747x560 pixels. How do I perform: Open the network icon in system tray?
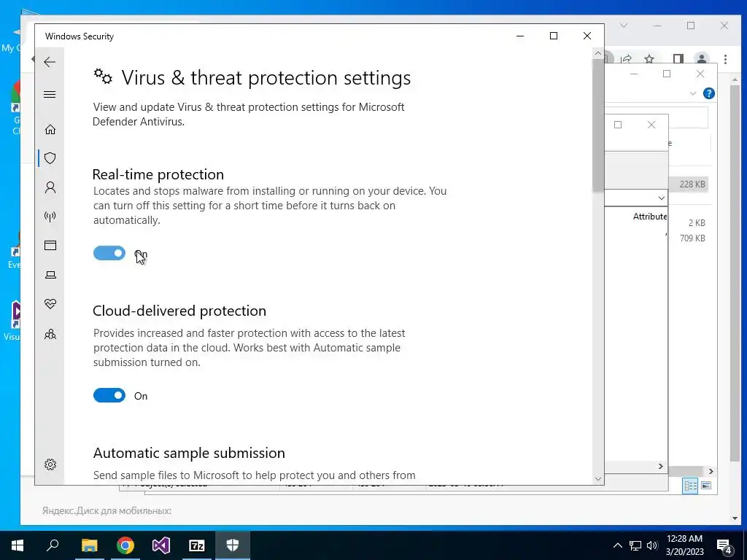[x=635, y=545]
